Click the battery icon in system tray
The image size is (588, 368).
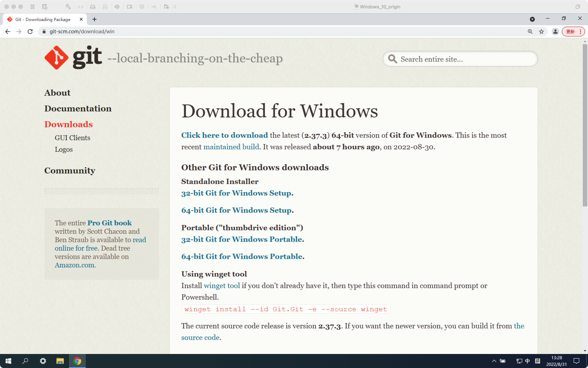tap(502, 361)
